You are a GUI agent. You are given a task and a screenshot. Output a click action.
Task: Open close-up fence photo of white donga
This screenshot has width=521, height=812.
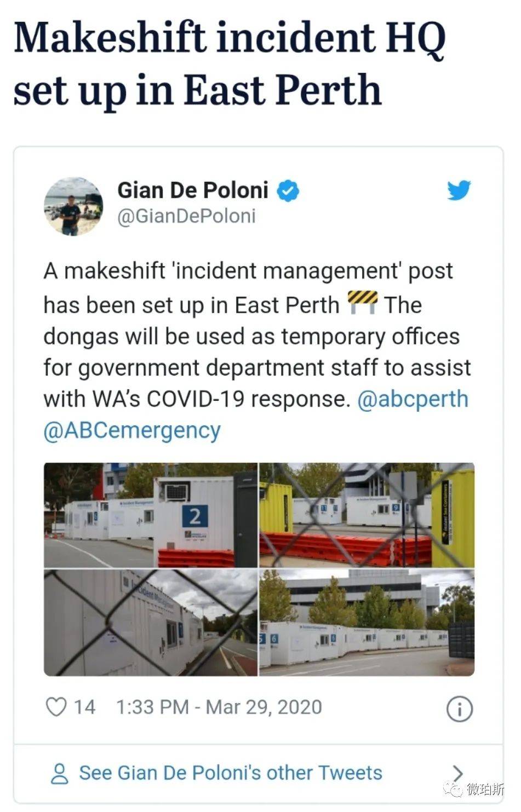pyautogui.click(x=151, y=623)
